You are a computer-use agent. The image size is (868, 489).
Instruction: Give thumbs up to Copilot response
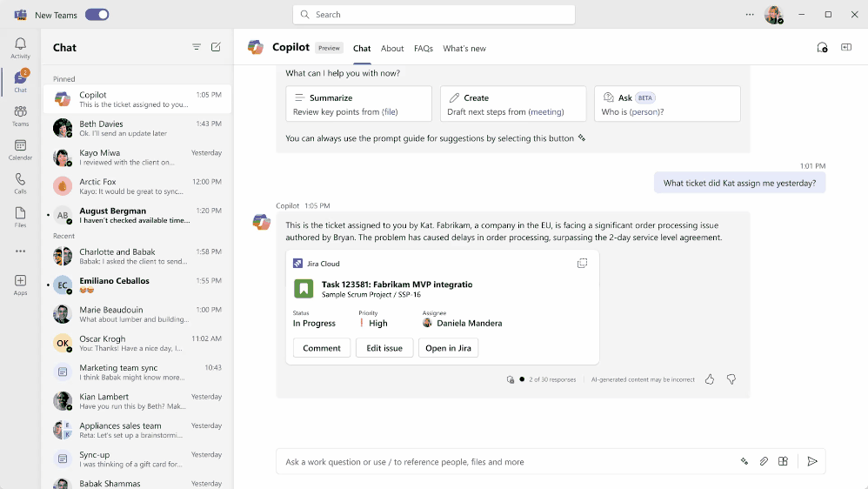[710, 379]
